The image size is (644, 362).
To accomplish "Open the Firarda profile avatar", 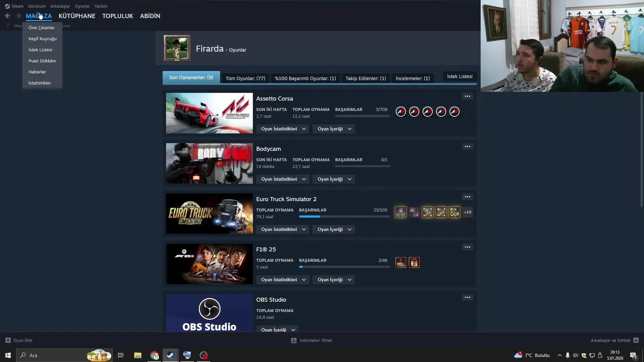I will coord(177,48).
